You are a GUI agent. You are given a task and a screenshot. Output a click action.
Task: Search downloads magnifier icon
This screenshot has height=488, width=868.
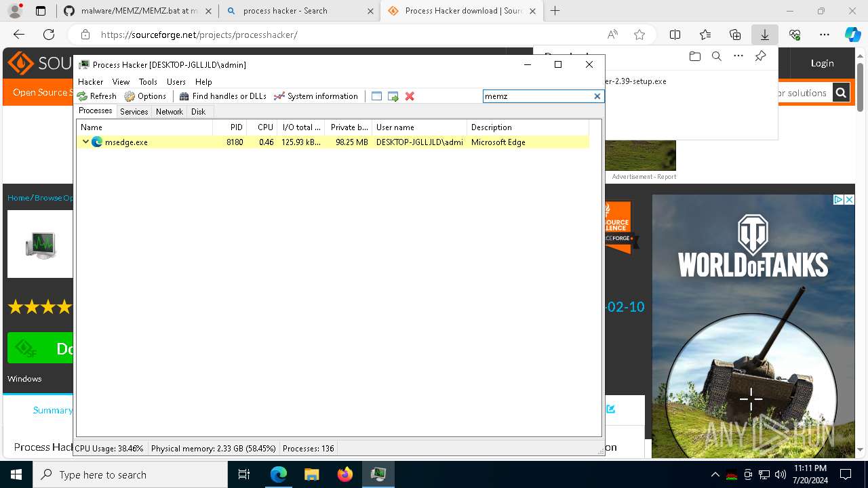click(x=717, y=57)
